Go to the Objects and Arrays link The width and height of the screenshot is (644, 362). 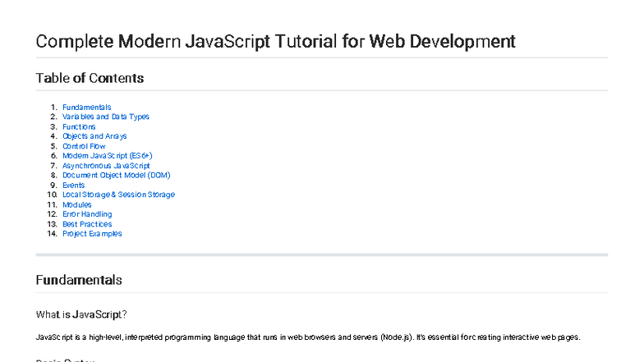click(x=94, y=136)
